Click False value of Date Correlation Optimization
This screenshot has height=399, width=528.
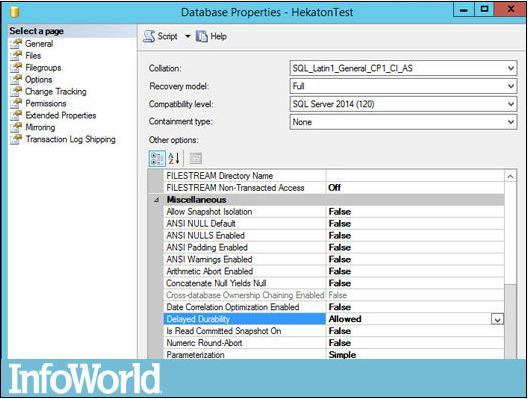point(339,307)
